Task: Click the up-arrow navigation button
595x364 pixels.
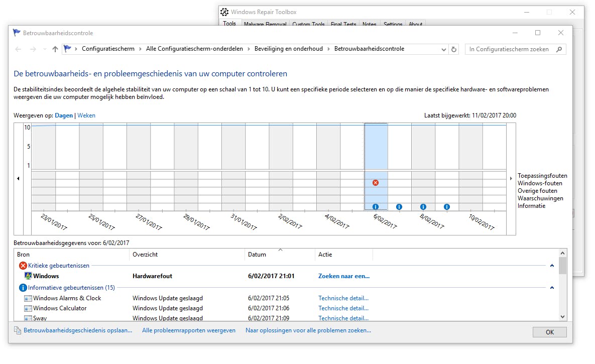Action: point(55,49)
